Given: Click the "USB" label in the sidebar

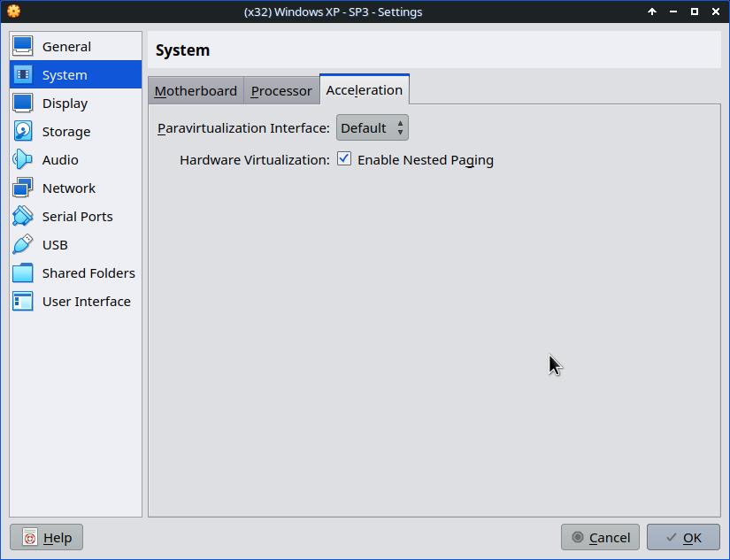Looking at the screenshot, I should coord(55,245).
